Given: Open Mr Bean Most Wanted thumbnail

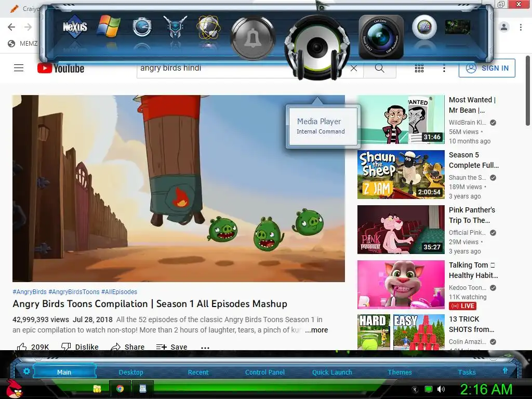Looking at the screenshot, I should point(401,119).
